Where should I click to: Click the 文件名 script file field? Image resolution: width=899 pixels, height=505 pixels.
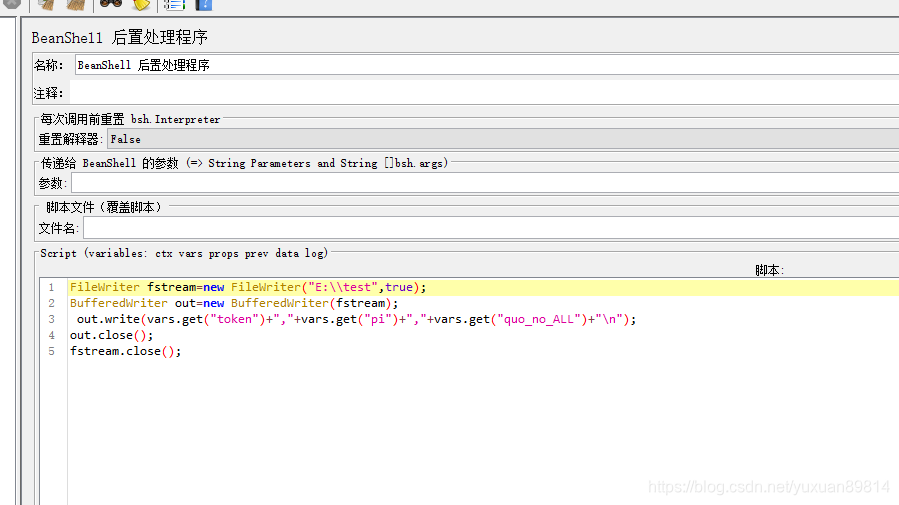coord(491,228)
